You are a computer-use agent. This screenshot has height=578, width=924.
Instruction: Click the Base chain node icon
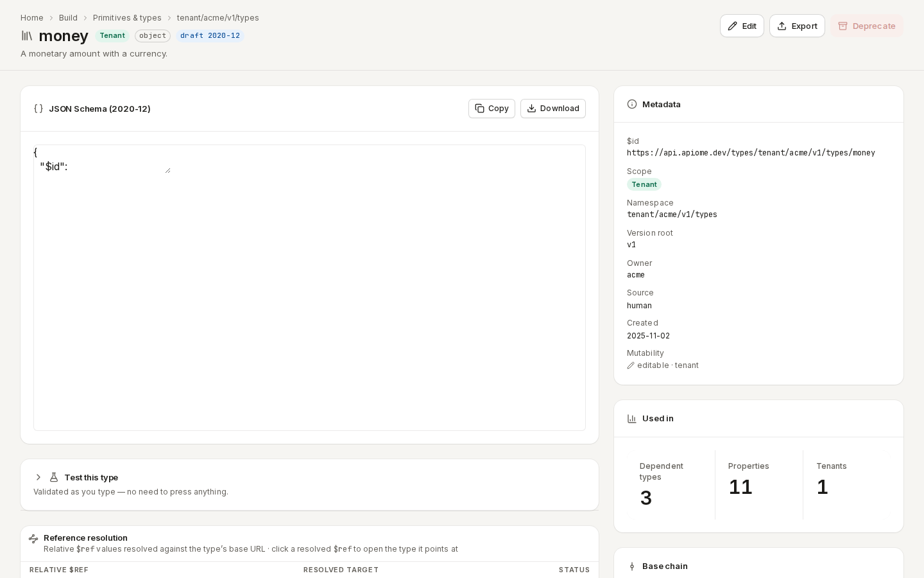(632, 566)
